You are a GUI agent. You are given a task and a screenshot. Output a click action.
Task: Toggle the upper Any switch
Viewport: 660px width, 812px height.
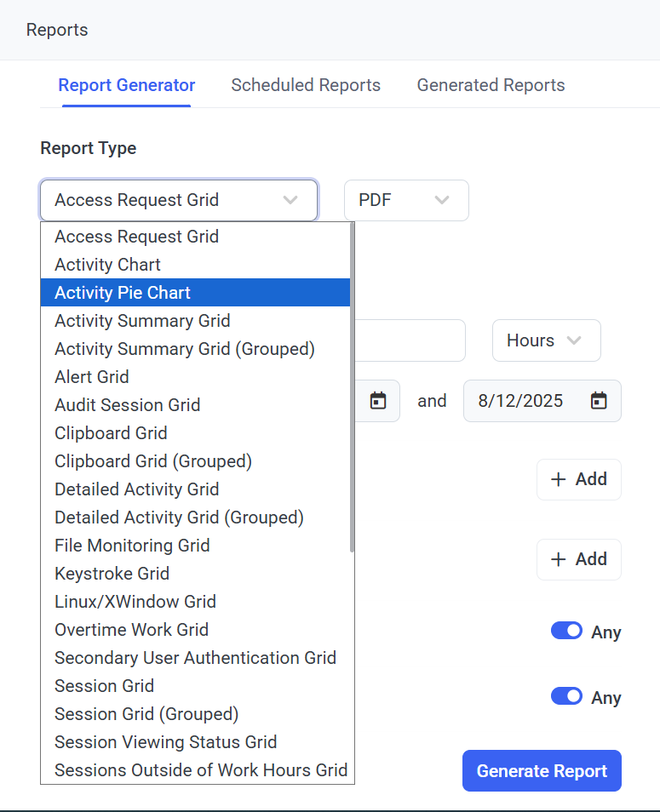(566, 631)
